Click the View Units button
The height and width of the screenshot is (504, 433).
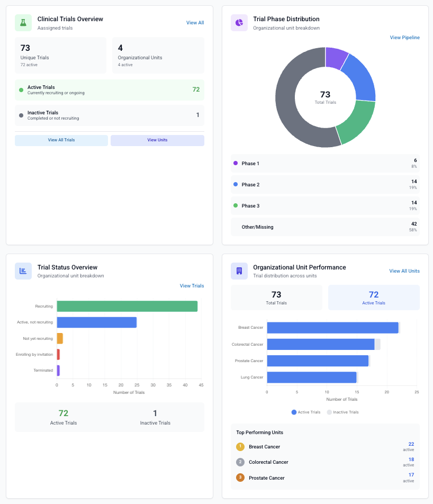[x=157, y=140]
